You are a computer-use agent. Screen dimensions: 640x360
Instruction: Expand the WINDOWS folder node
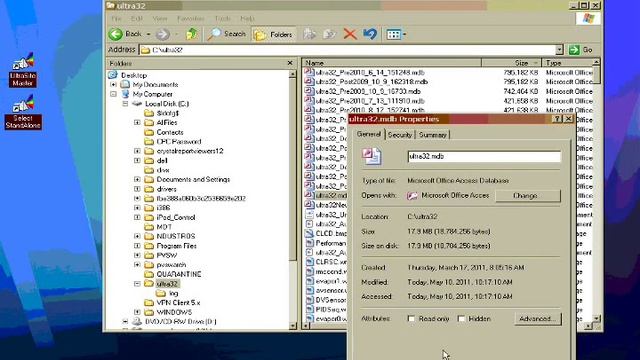tap(137, 312)
